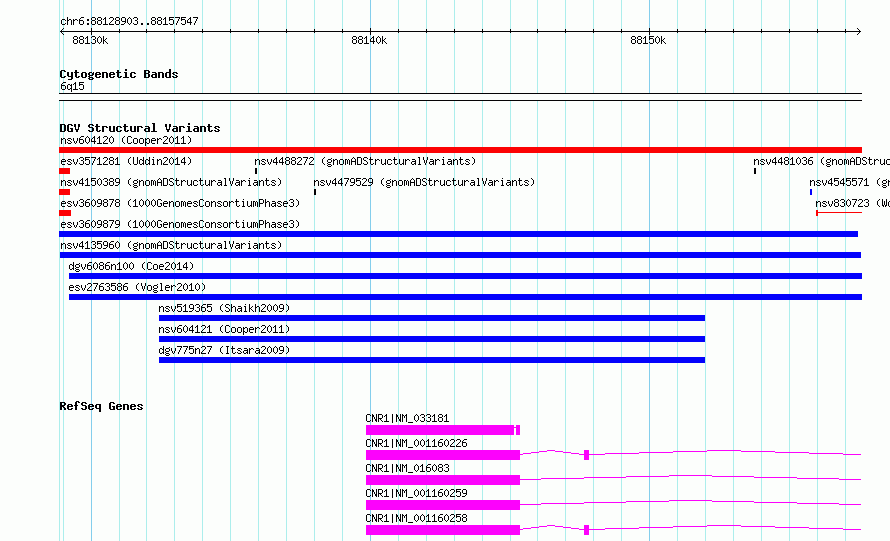Select small red esv3571281 variant block
This screenshot has height=541, width=890.
pos(64,171)
